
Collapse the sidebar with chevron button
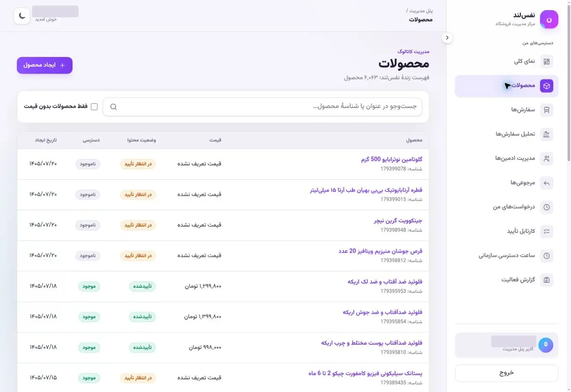[447, 38]
